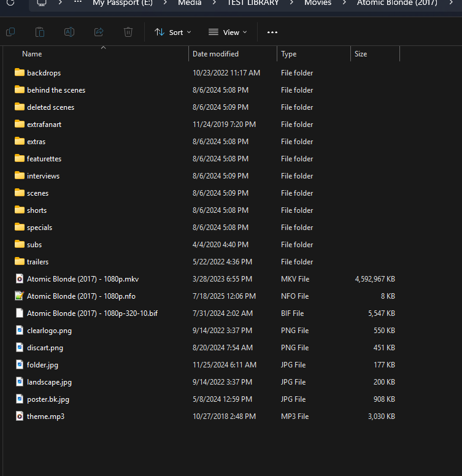This screenshot has height=476, width=462.
Task: Select the Atomic Blonde 1080p.mkv file
Action: (83, 279)
